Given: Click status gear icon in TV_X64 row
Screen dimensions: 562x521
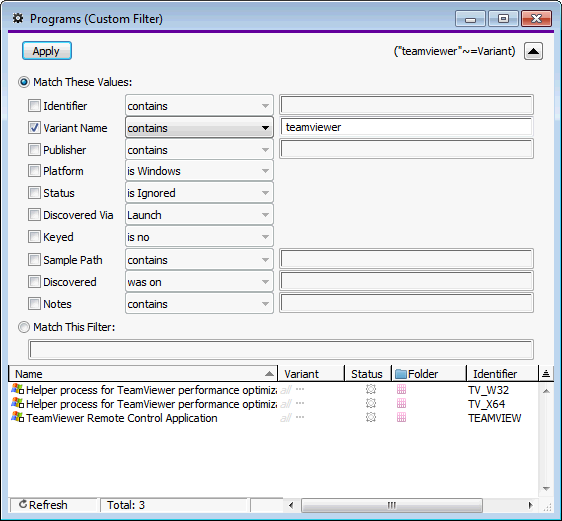Looking at the screenshot, I should pyautogui.click(x=371, y=403).
